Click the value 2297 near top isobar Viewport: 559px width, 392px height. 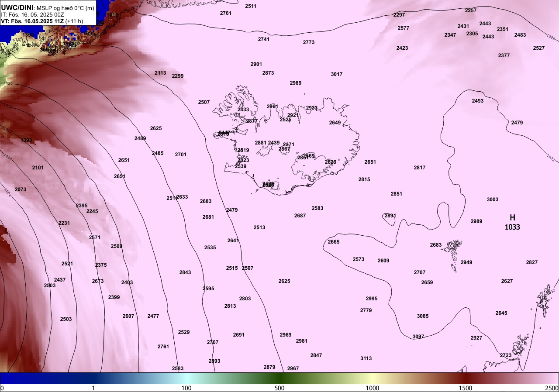click(x=399, y=15)
